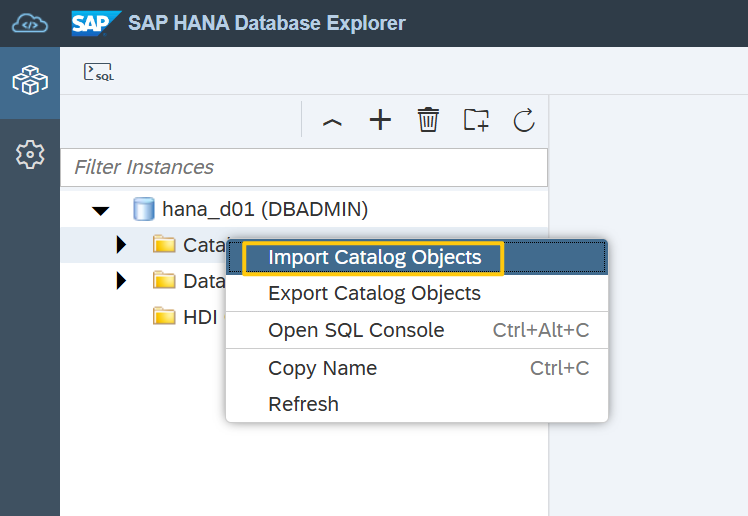Select the HDI tree item label
Viewport: 748px width, 516px height.
pos(200,317)
